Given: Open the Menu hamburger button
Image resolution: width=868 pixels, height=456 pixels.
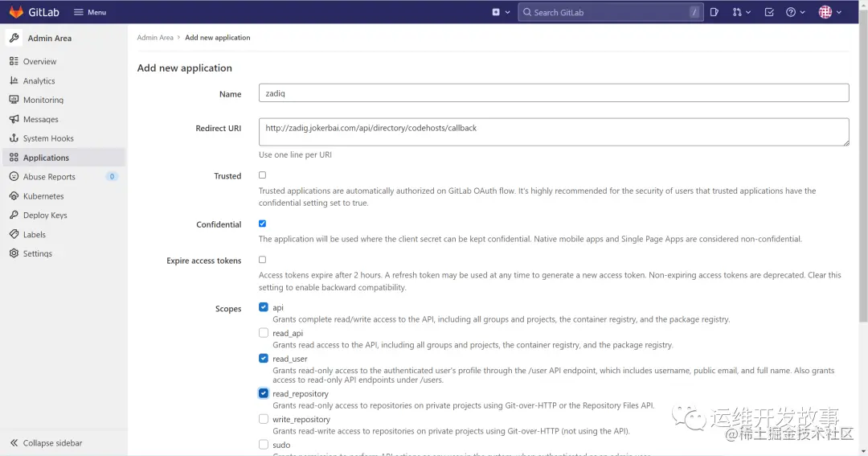Looking at the screenshot, I should (x=90, y=12).
